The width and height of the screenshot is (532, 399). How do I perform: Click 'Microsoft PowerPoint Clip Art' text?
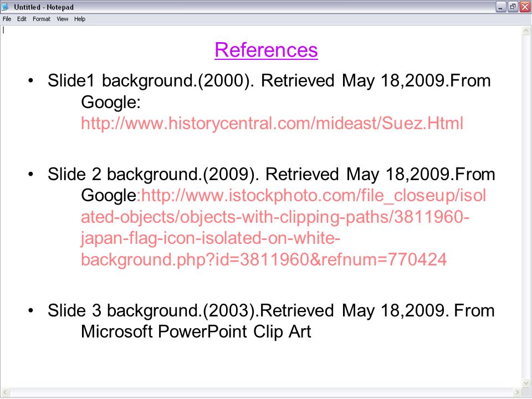(196, 331)
